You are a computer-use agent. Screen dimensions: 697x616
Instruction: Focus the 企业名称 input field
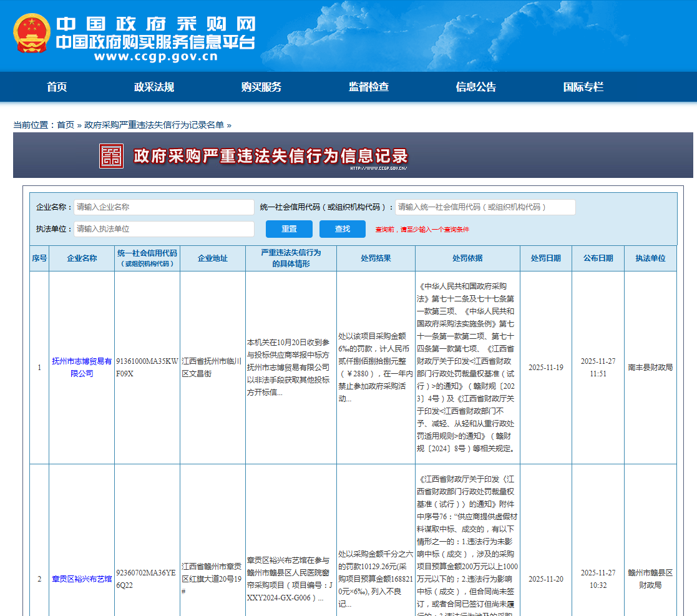[164, 207]
